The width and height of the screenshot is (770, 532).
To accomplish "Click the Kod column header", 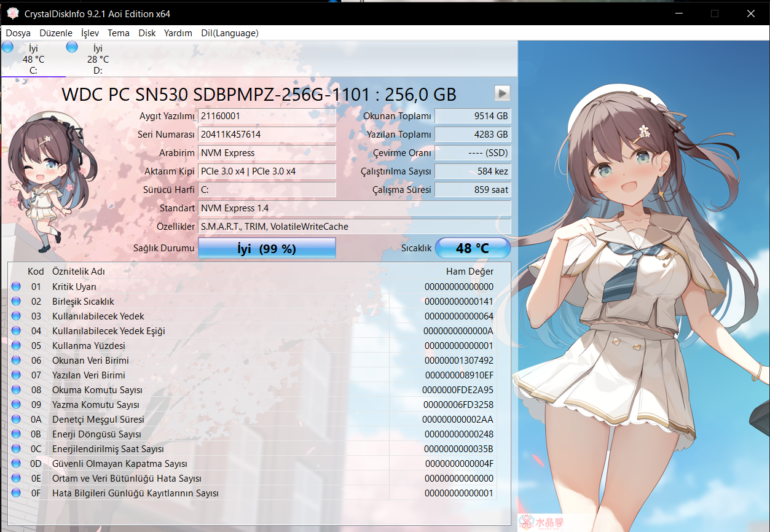I will coord(36,271).
